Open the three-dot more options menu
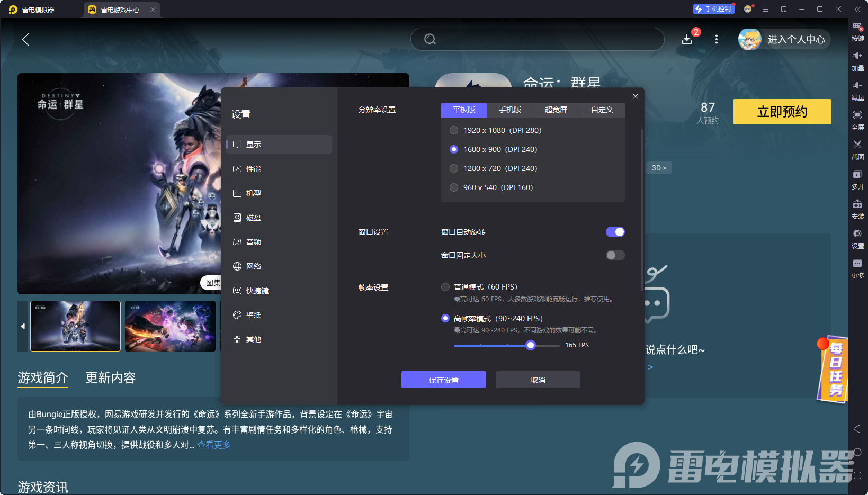Viewport: 868px width, 495px height. [716, 39]
